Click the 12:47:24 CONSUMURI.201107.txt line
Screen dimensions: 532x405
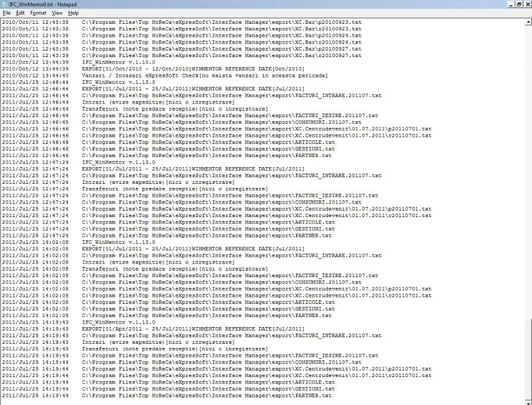tap(182, 202)
